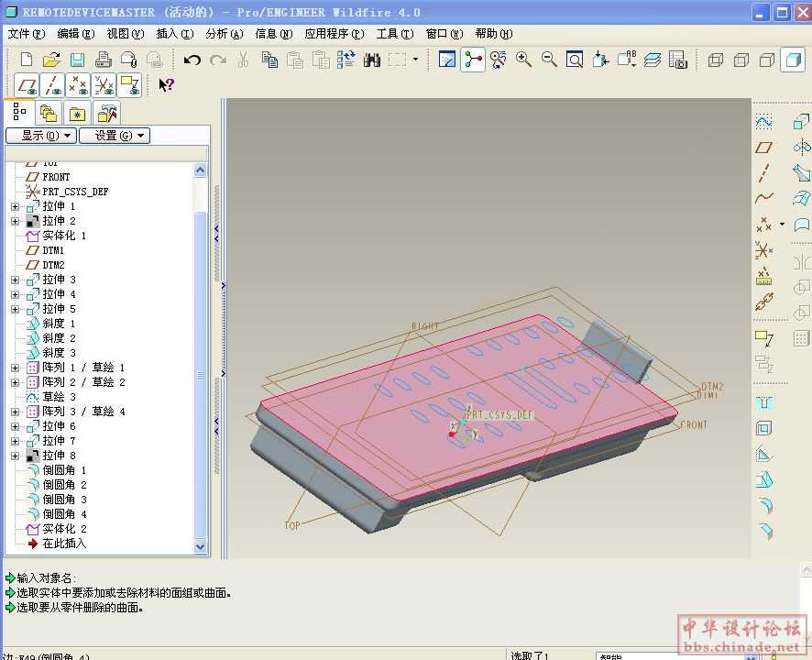This screenshot has width=812, height=660.
Task: Create a datum axis from the right toolbar
Action: [763, 173]
